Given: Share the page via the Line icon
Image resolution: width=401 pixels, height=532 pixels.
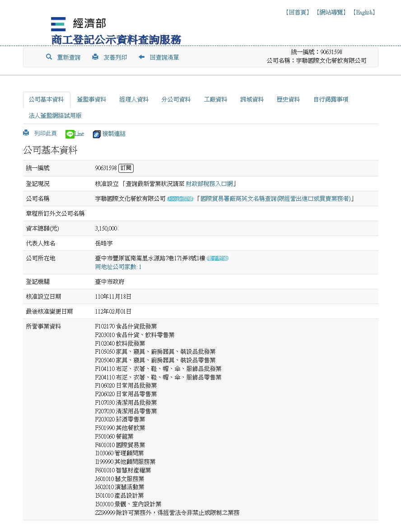Looking at the screenshot, I should [x=70, y=134].
